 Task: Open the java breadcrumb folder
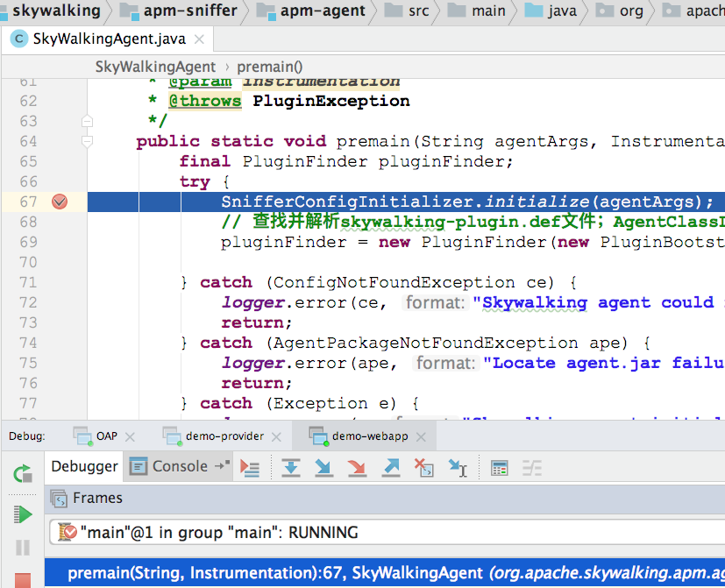(551, 11)
